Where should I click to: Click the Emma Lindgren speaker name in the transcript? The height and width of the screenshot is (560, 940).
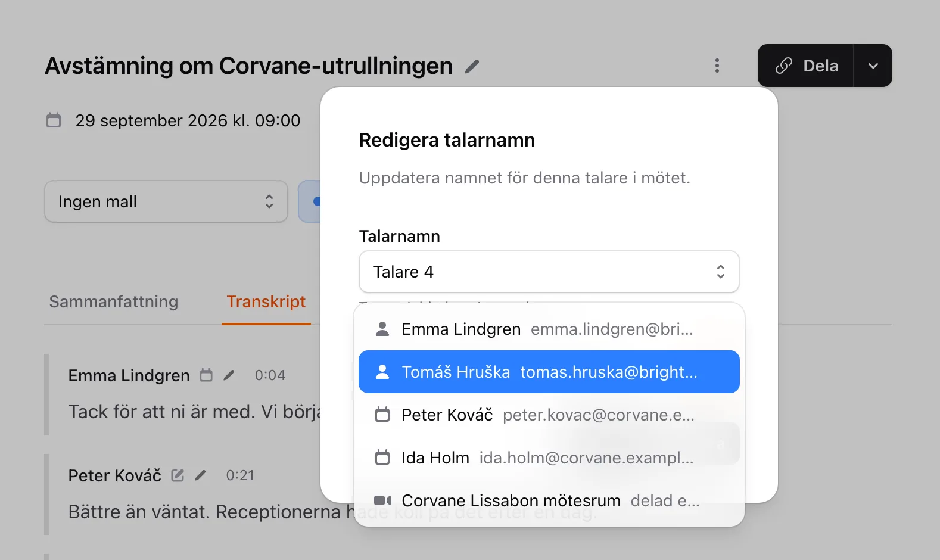point(129,375)
